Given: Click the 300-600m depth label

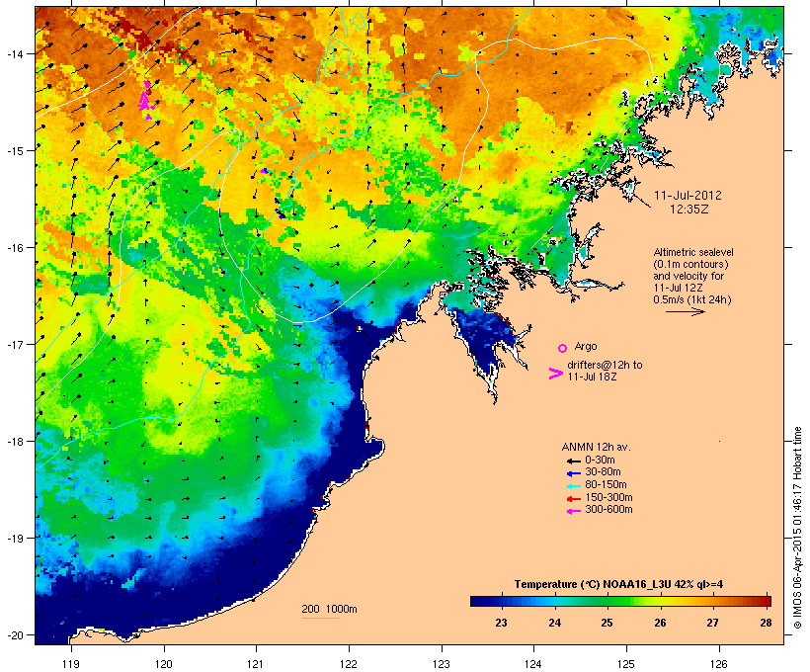Looking at the screenshot, I should (608, 510).
